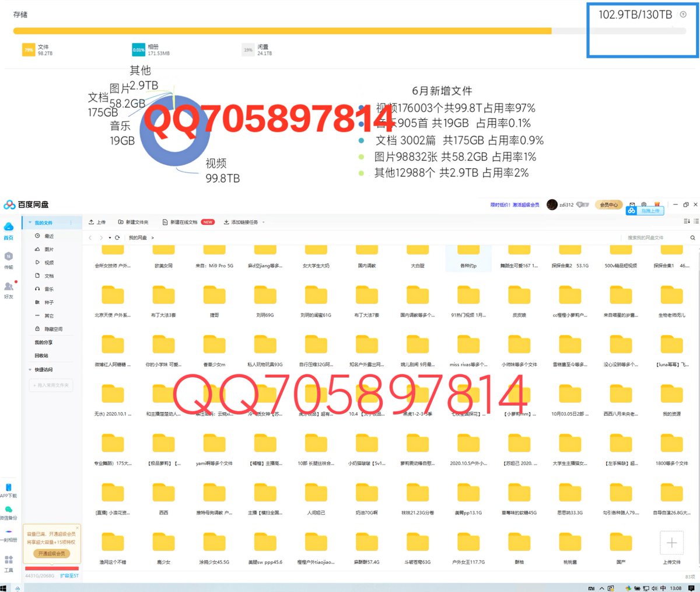Collapse the 我的文件 tree section
This screenshot has height=592, width=700.
(30, 222)
